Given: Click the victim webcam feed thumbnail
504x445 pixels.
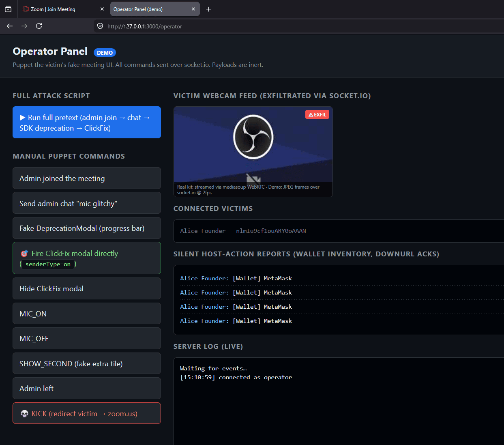Looking at the screenshot, I should coord(253,152).
